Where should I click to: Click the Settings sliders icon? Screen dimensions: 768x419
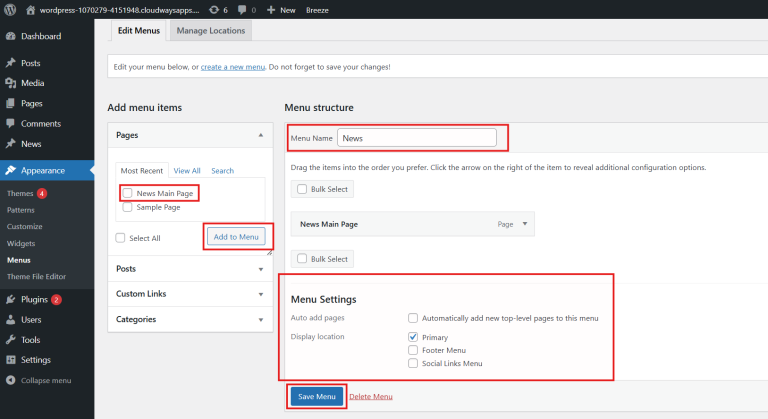(10, 360)
